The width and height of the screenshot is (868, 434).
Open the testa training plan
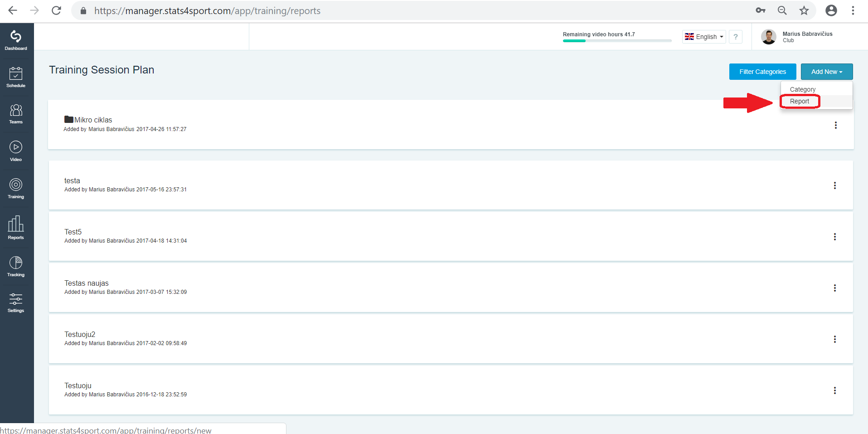click(72, 180)
